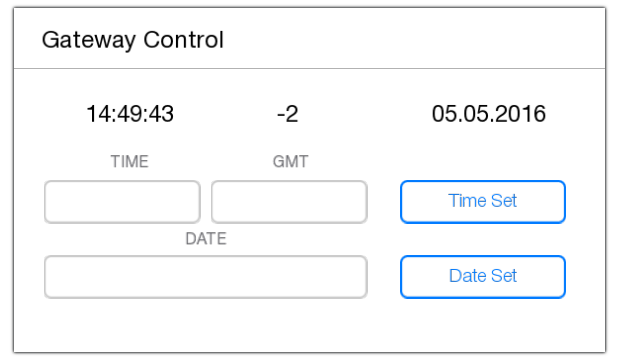
Task: Click the hour value 14 in the clock
Action: (98, 114)
